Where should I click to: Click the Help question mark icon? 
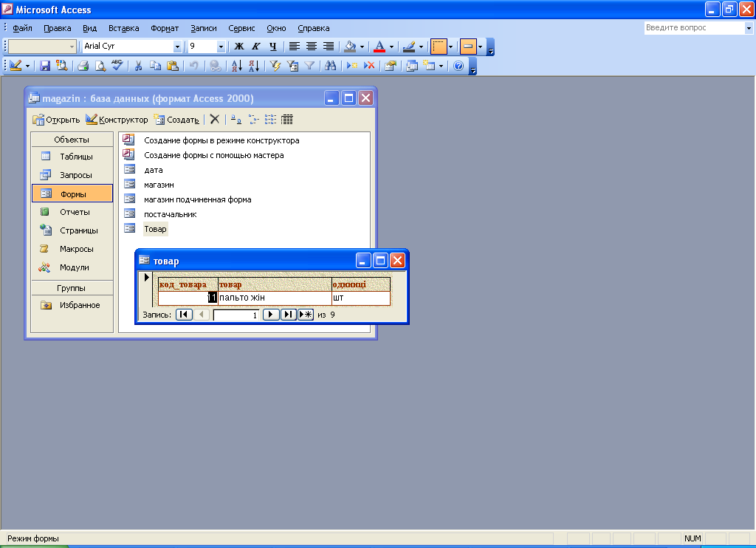(458, 66)
